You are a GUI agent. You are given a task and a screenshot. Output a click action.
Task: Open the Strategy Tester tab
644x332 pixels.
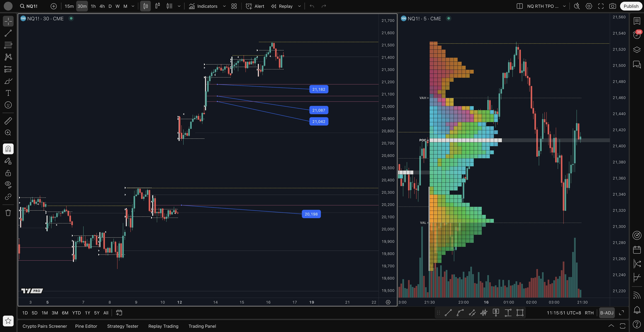[122, 326]
